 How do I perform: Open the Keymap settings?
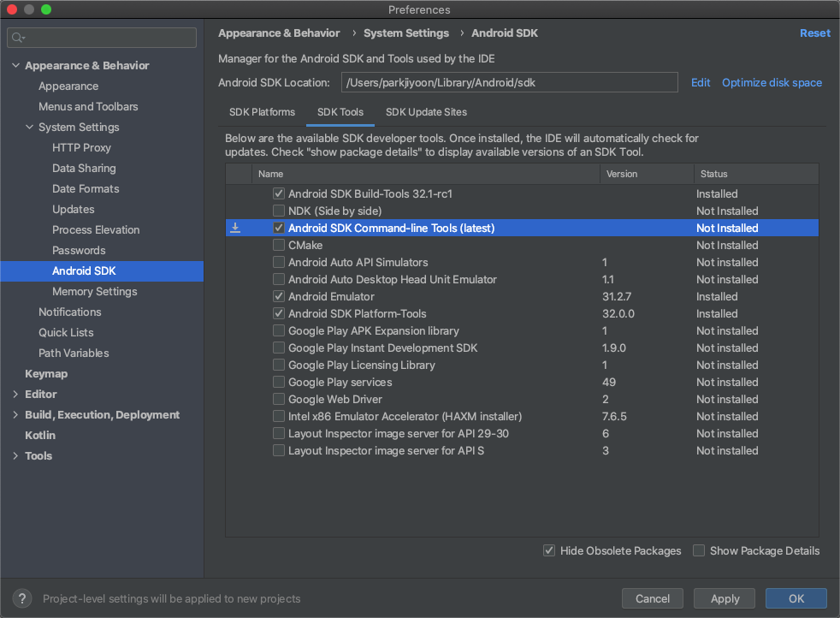[x=46, y=373]
